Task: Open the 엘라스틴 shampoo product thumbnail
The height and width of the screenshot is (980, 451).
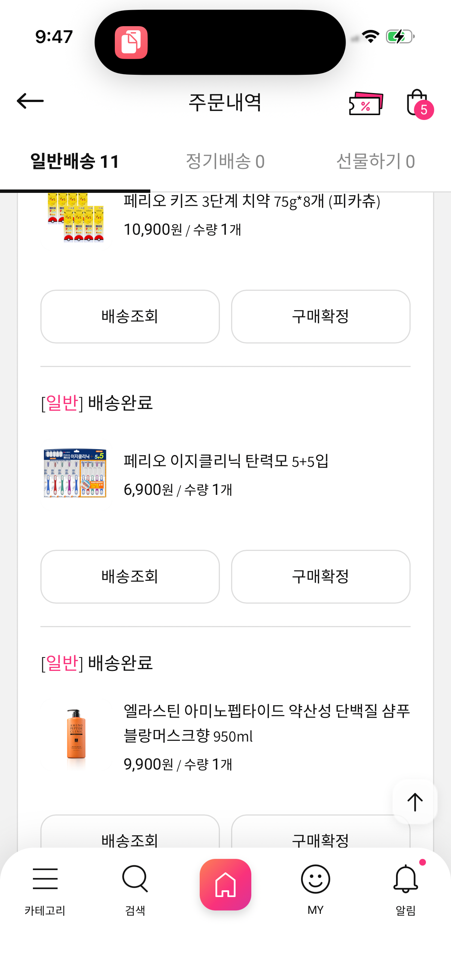Action: (x=76, y=734)
